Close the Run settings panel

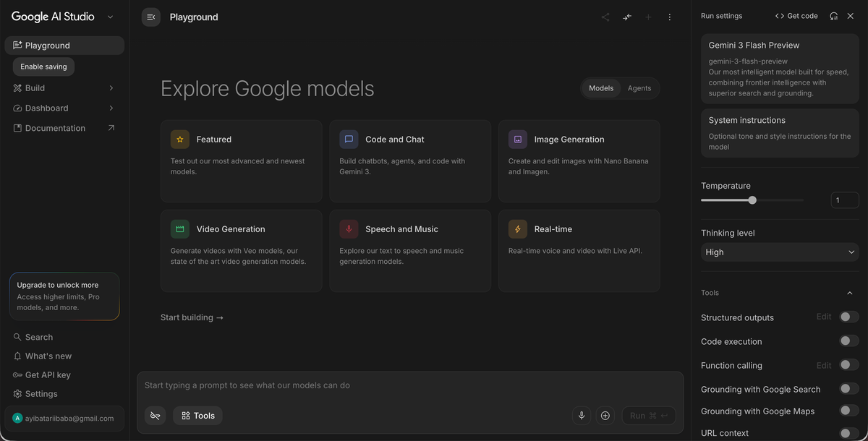851,16
